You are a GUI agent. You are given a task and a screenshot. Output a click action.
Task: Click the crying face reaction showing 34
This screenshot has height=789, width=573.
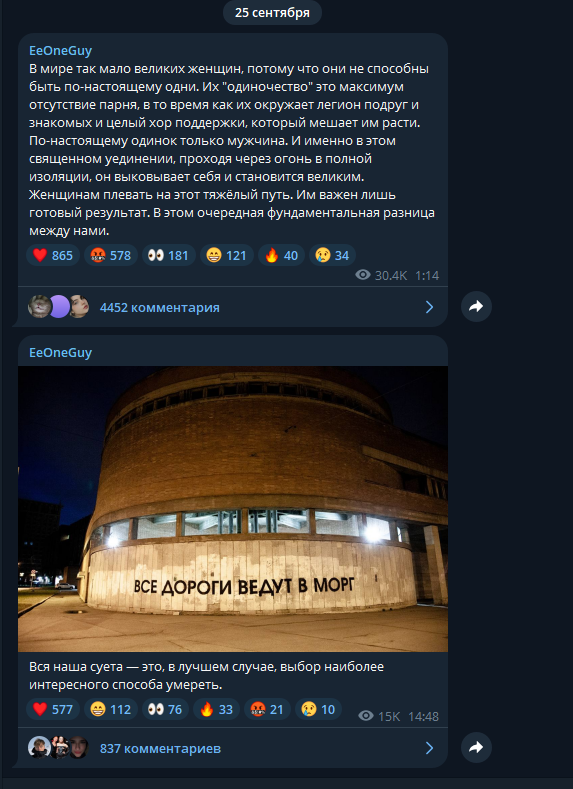pyautogui.click(x=332, y=256)
